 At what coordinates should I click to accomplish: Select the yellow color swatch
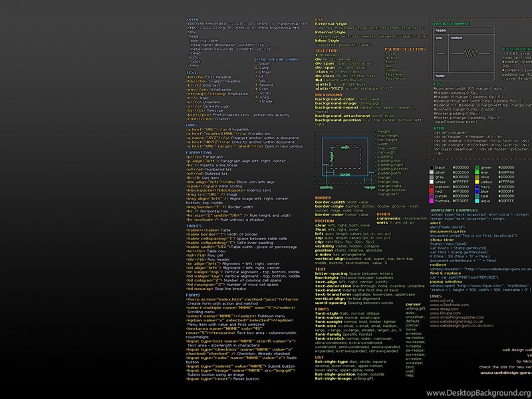point(477,182)
